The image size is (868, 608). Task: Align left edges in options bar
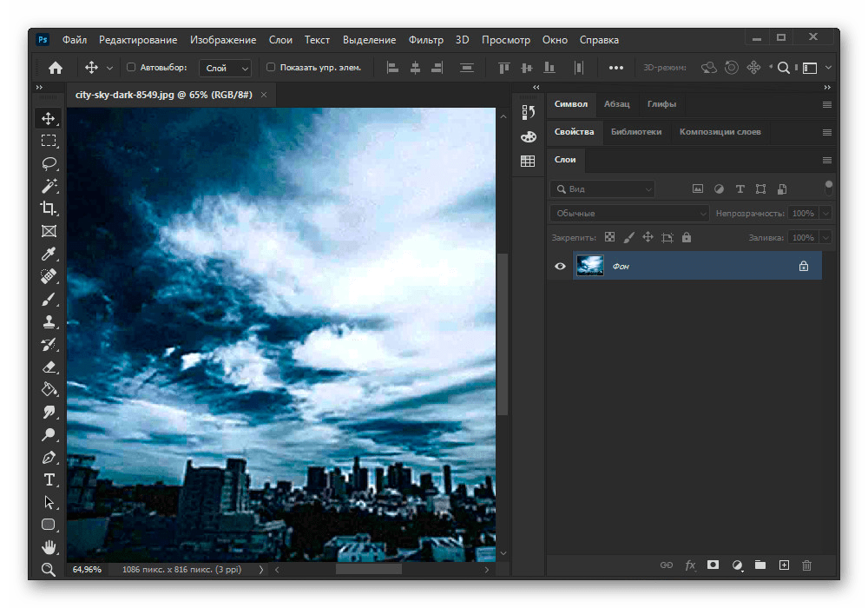pyautogui.click(x=392, y=68)
